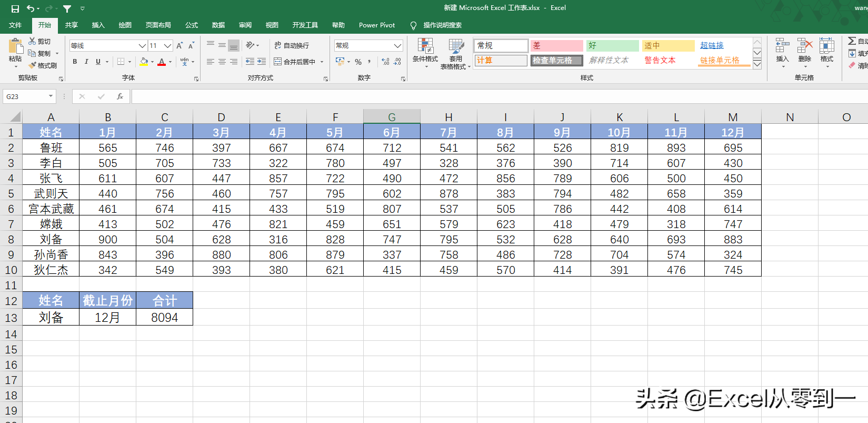Click the Format Painter brush icon

tap(32, 65)
